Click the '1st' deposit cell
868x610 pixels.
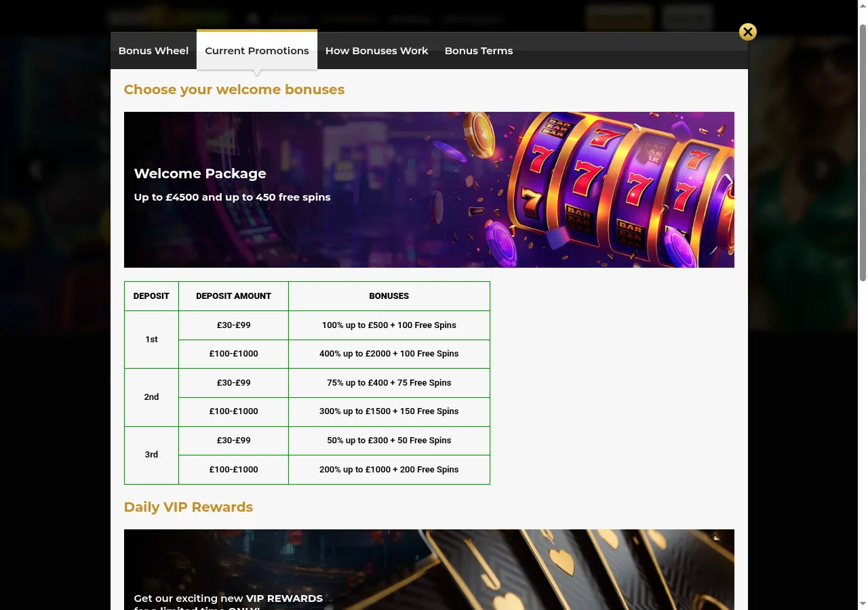[x=151, y=340]
